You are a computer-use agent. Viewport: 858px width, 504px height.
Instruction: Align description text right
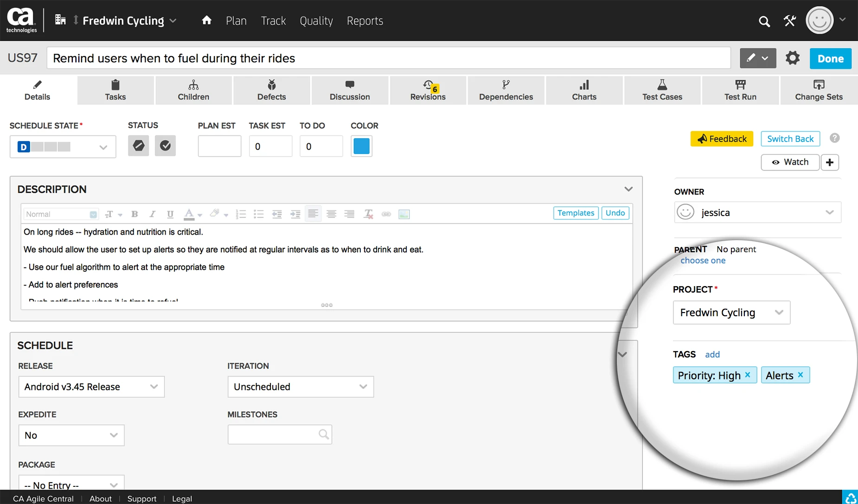pos(349,214)
